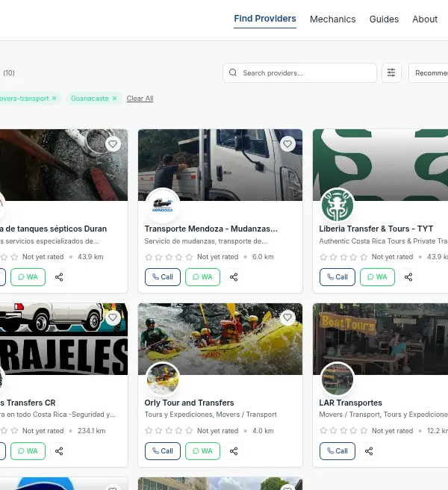Click 'Servicio de mudanzas, transporte de...' description
This screenshot has width=448, height=490.
(205, 241)
